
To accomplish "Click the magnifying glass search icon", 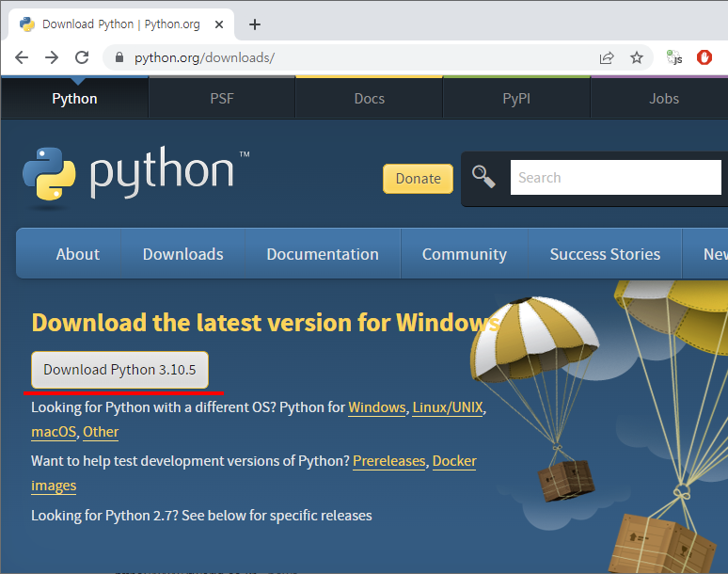I will coord(483,177).
